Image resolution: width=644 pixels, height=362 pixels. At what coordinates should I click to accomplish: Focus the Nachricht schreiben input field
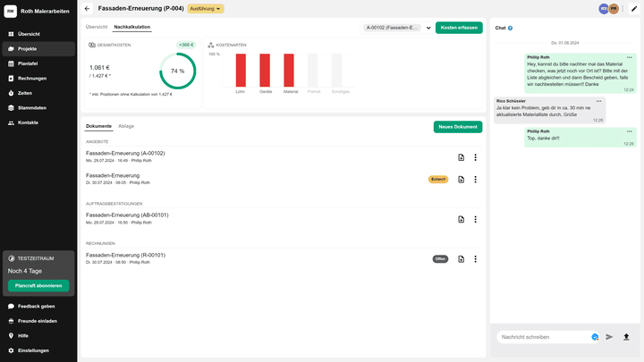click(x=543, y=337)
